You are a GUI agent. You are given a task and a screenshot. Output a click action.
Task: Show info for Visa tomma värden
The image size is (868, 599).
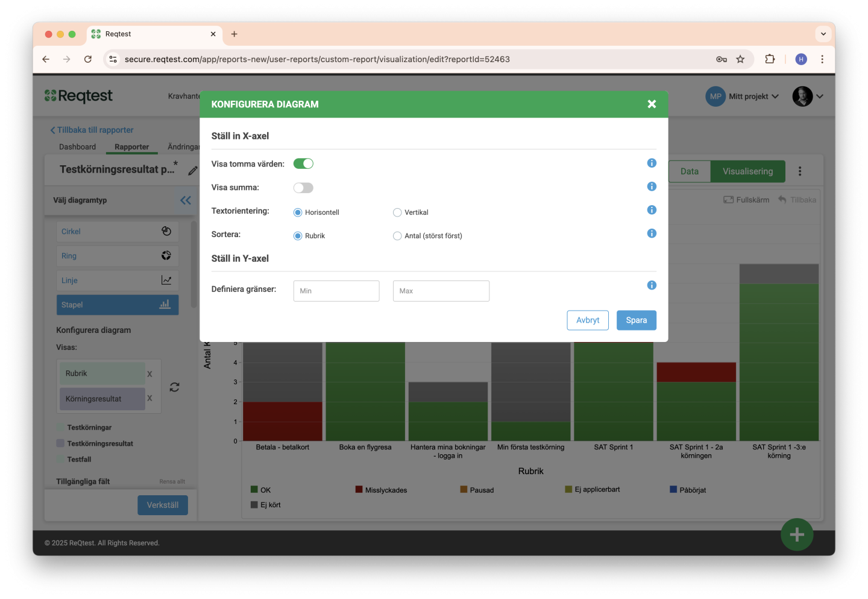(652, 163)
